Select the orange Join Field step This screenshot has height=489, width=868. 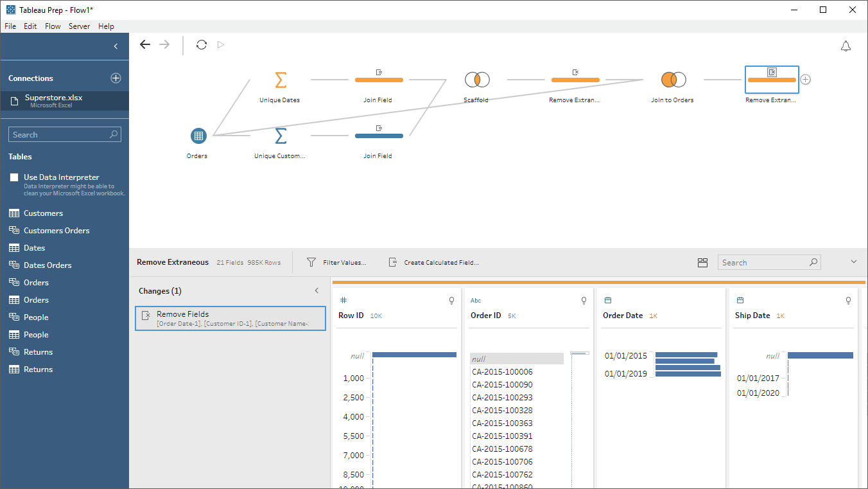tap(379, 80)
